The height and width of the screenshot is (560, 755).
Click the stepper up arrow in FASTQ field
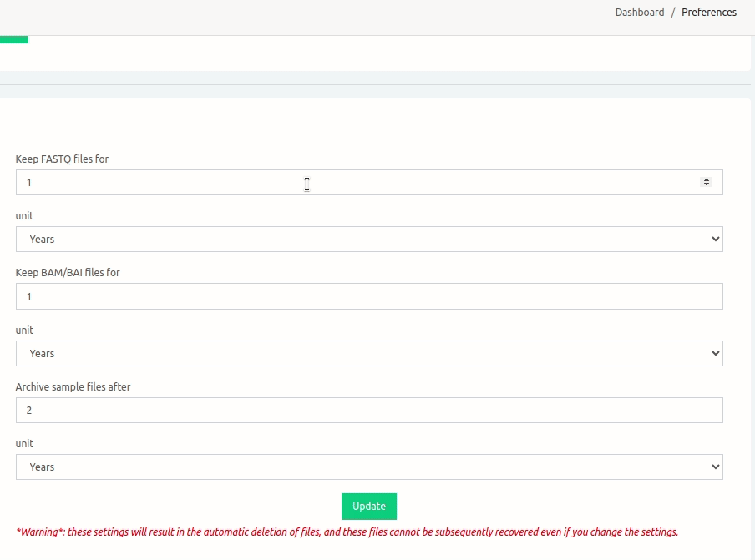tap(707, 179)
